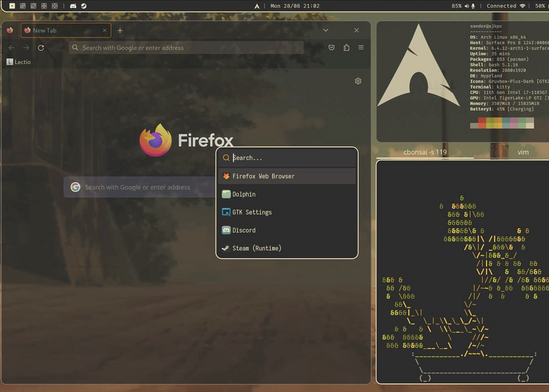The image size is (549, 392).
Task: Click the OS: Arch Linux x86_64 line
Action: coord(498,37)
